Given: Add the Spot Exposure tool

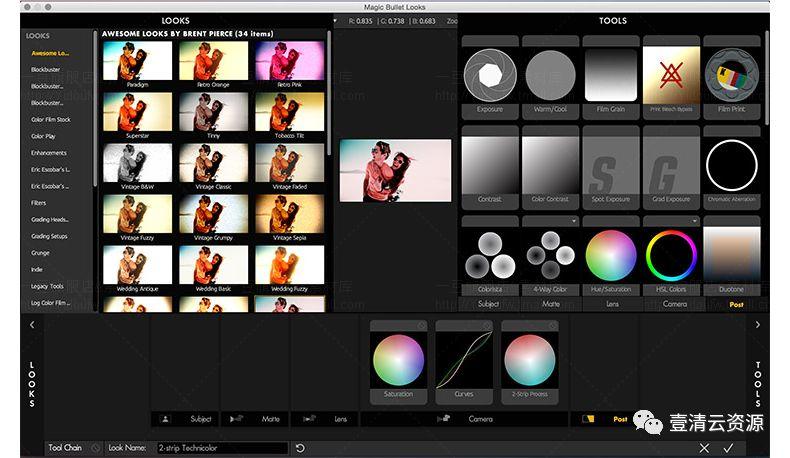Looking at the screenshot, I should [x=611, y=167].
